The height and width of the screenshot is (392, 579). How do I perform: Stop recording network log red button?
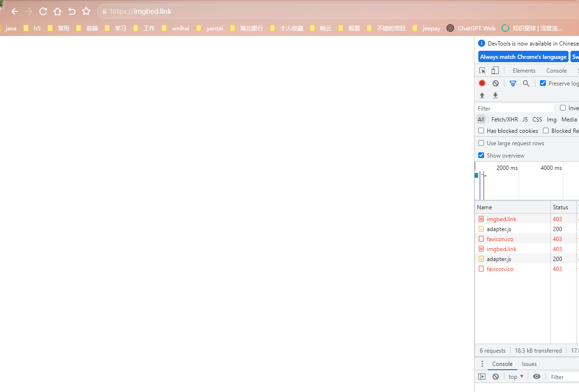(482, 83)
